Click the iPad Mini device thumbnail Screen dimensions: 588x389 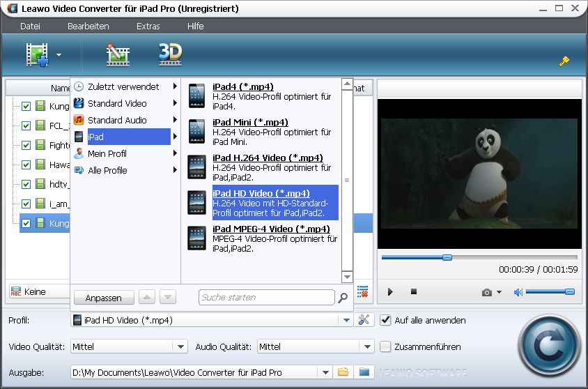click(197, 131)
